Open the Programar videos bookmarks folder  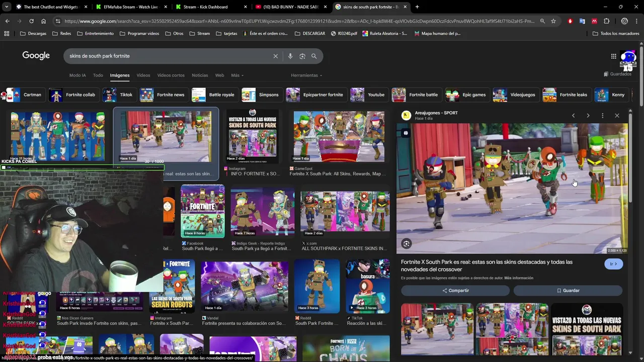[139, 34]
